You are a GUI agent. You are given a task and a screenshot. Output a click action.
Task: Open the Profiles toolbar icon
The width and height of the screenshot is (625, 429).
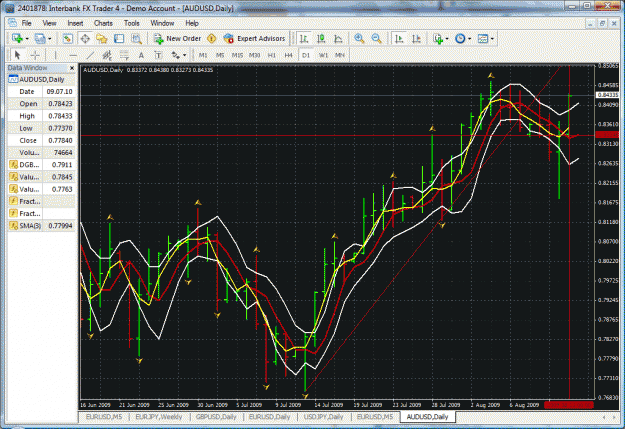(x=40, y=38)
